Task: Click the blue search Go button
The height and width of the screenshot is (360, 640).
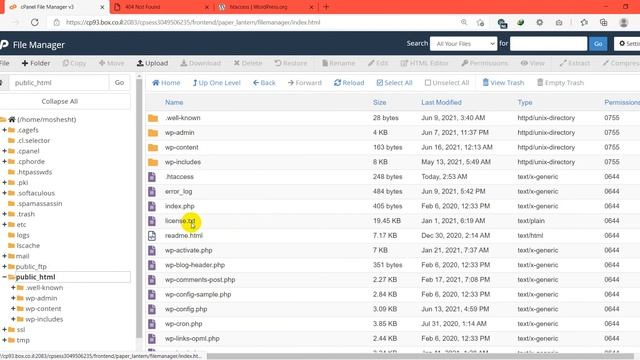Action: [x=598, y=44]
